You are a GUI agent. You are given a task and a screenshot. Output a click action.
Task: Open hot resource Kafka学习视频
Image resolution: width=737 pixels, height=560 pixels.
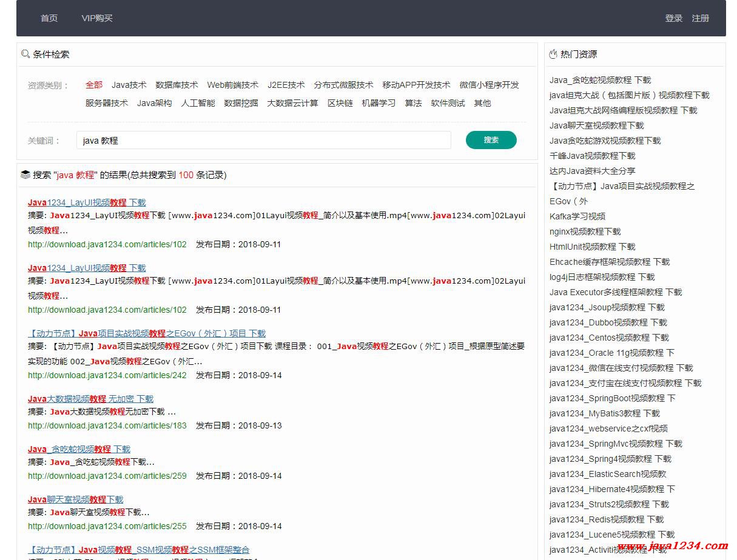[x=577, y=216]
